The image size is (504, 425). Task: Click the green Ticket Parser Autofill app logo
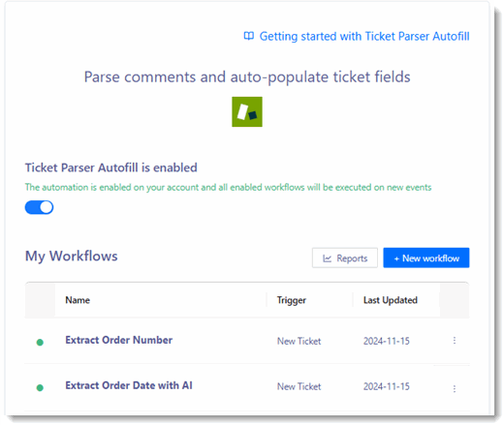(x=247, y=111)
